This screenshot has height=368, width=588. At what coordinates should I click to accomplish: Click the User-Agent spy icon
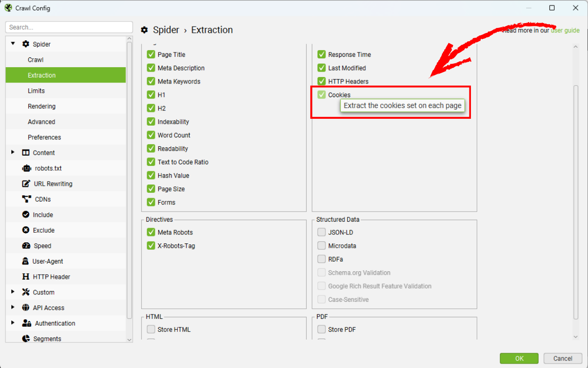coord(25,262)
